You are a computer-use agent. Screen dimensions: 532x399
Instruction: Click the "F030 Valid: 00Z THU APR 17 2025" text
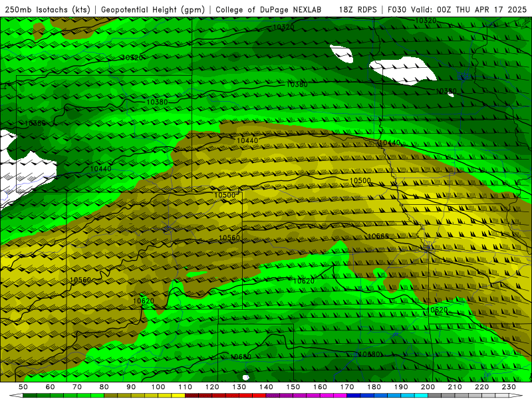click(x=457, y=9)
